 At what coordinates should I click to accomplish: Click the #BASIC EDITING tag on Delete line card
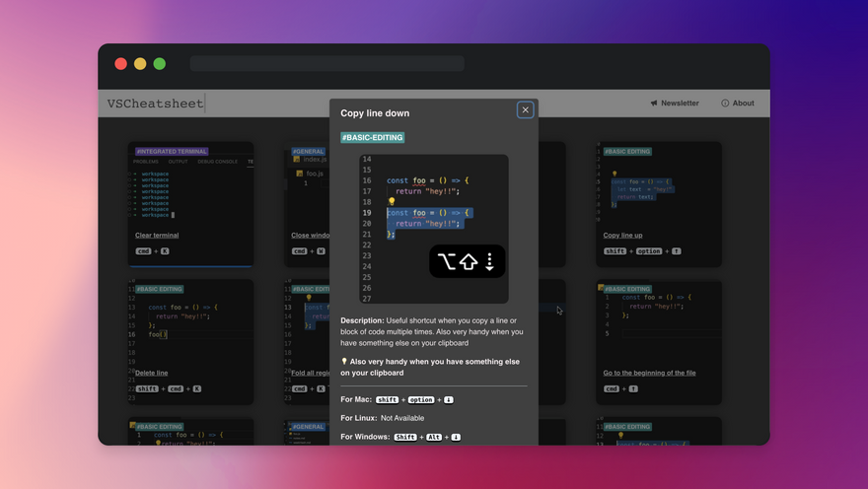click(x=159, y=289)
